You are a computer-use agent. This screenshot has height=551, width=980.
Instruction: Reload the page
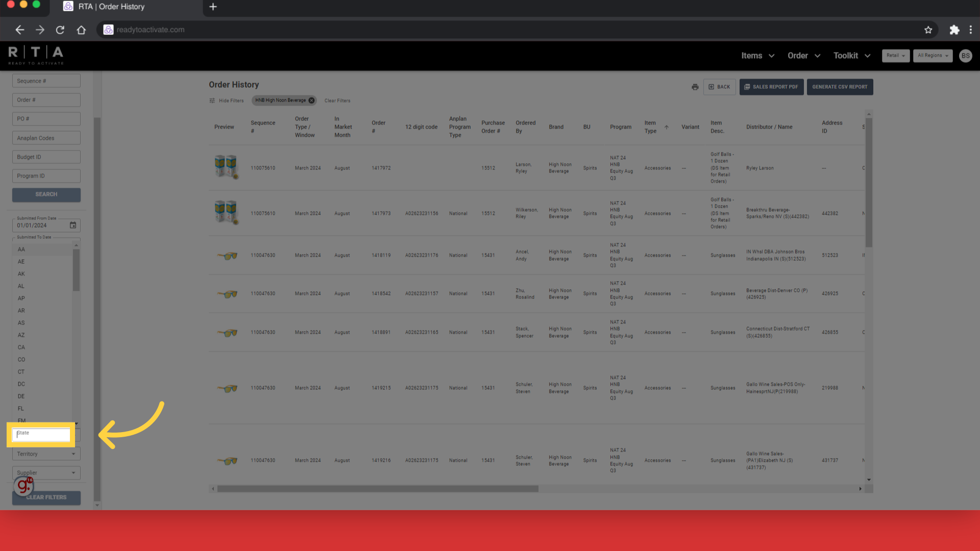pyautogui.click(x=60, y=30)
